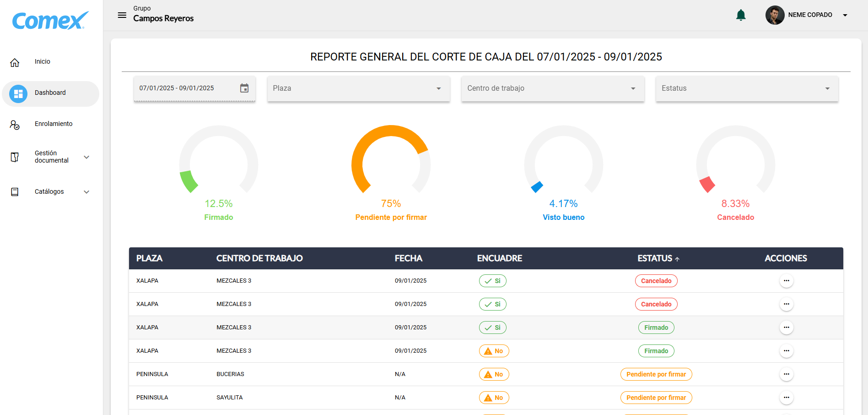Click the user profile avatar
Screen dimensions: 868x415
click(775, 15)
